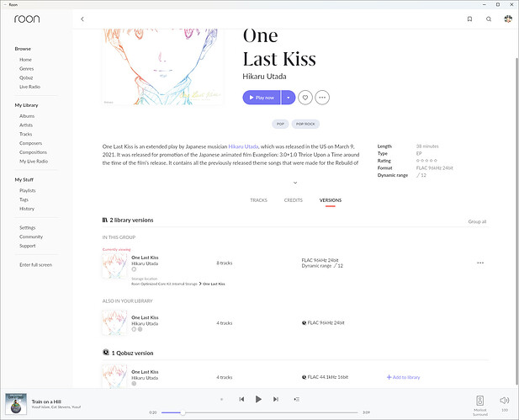Select the POP genre tag
Screen dimensions: 519x420
tap(280, 124)
